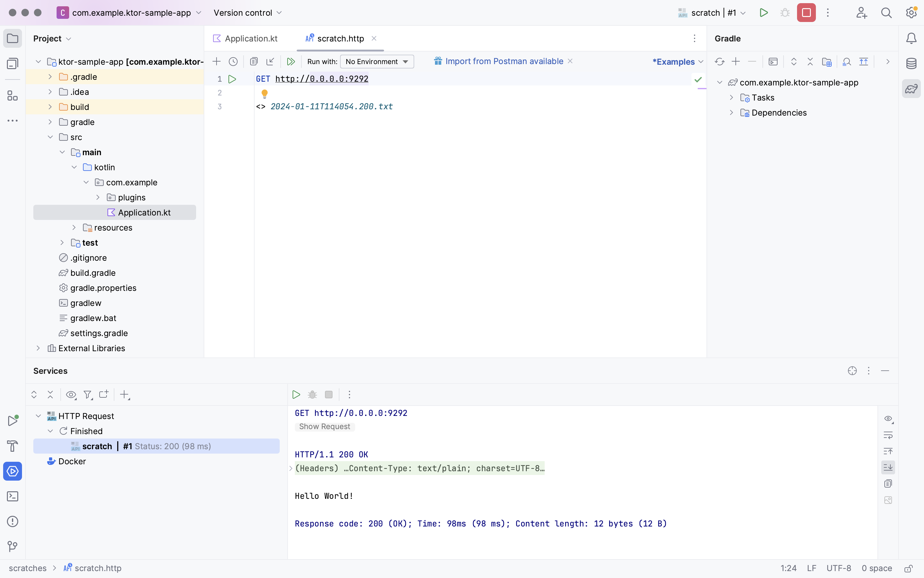Select the Services tool window icon
The height and width of the screenshot is (578, 924).
coord(13,471)
